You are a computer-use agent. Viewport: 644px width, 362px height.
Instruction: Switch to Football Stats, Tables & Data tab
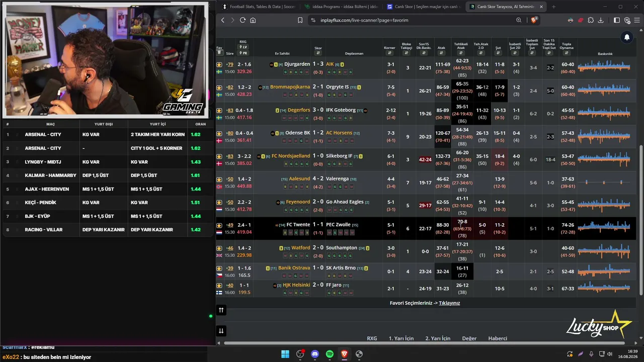(259, 7)
